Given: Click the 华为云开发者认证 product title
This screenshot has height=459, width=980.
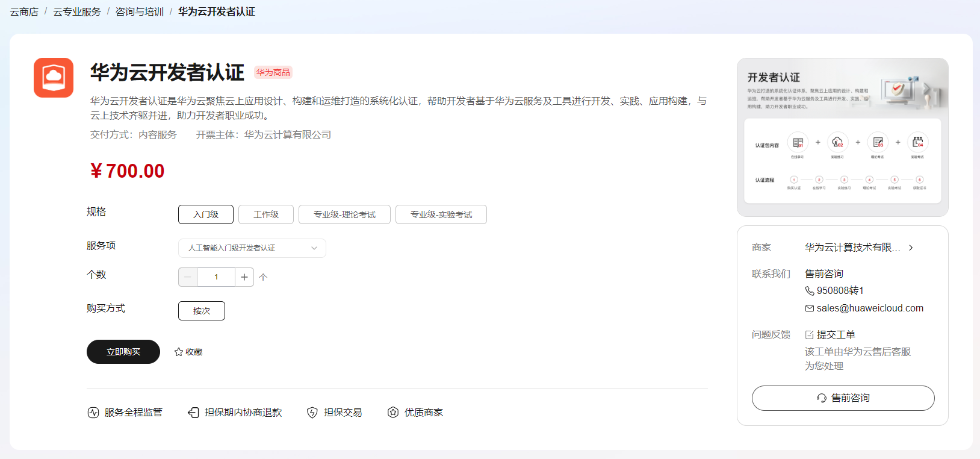Looking at the screenshot, I should tap(167, 73).
